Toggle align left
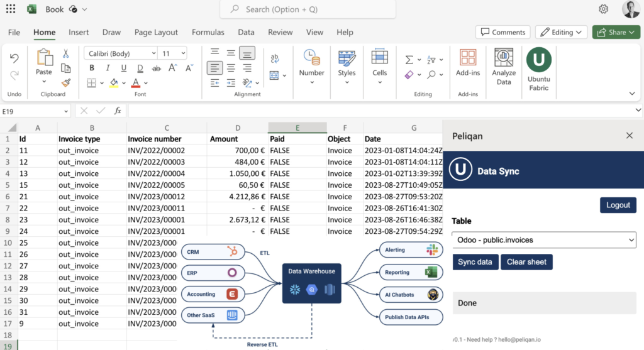The height and width of the screenshot is (350, 644). coord(214,68)
